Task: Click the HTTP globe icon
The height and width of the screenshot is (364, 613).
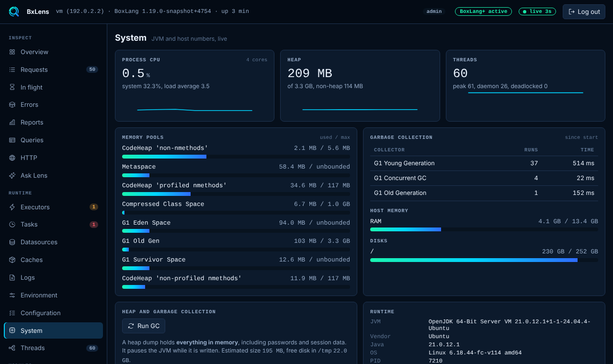Action: (x=12, y=158)
